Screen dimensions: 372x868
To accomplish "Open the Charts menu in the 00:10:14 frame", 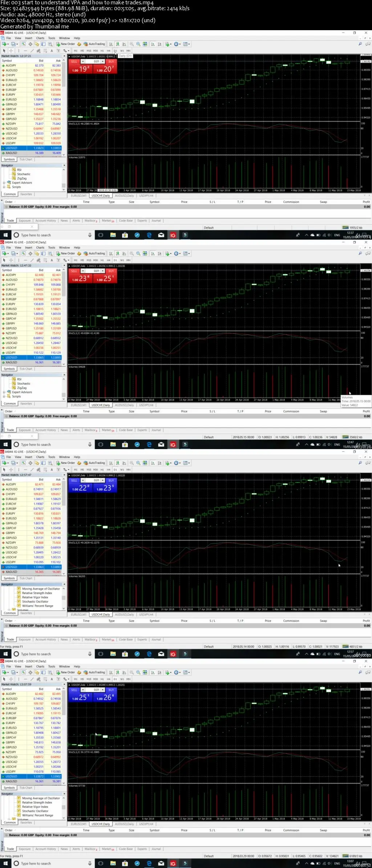I will pyautogui.click(x=40, y=38).
